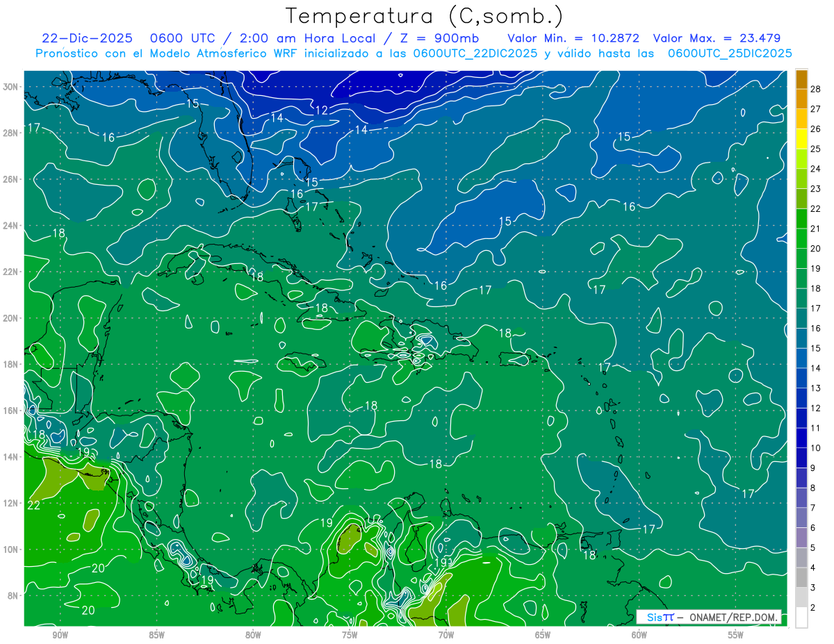Click color scale label '6'
The height and width of the screenshot is (644, 834).
click(x=813, y=528)
